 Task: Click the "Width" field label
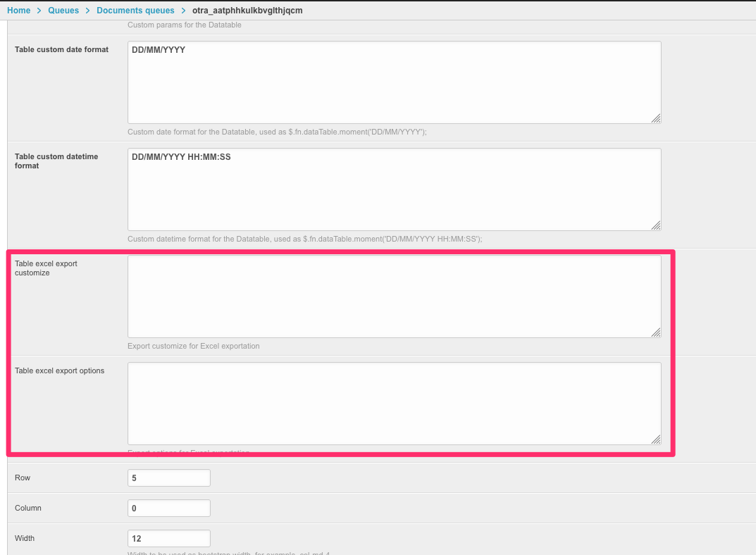(x=25, y=538)
